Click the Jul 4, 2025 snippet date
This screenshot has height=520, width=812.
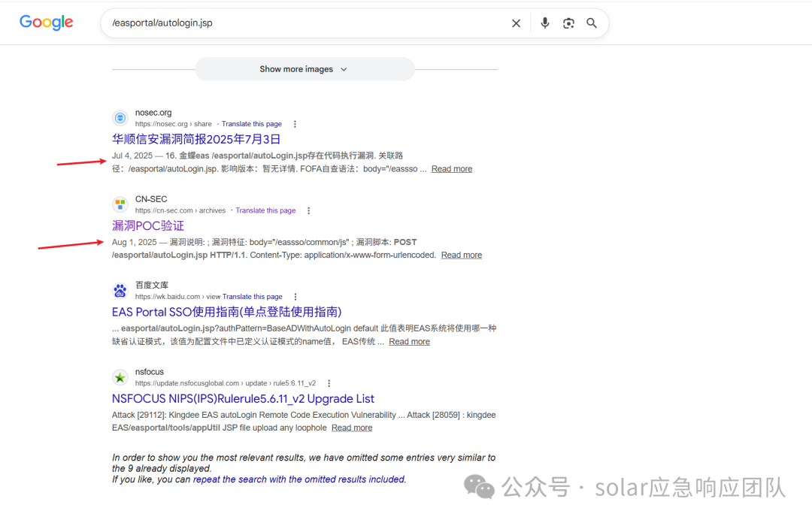coord(132,156)
